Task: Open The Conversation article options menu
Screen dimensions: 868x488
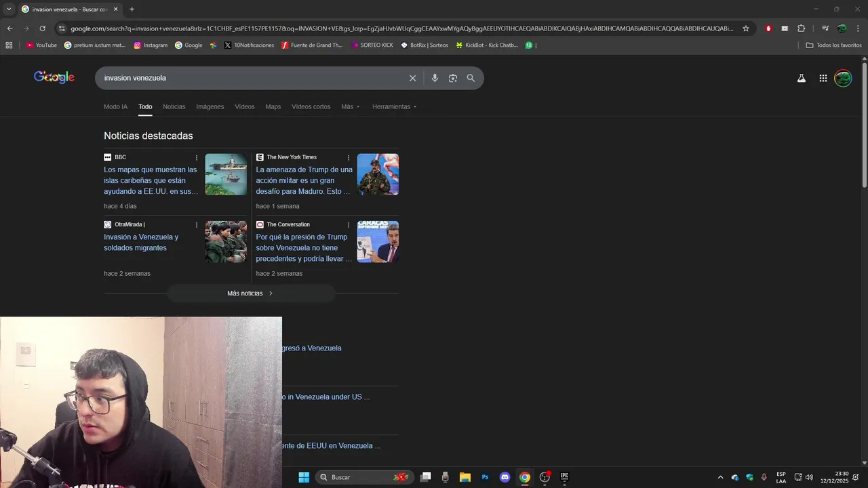Action: pos(349,224)
